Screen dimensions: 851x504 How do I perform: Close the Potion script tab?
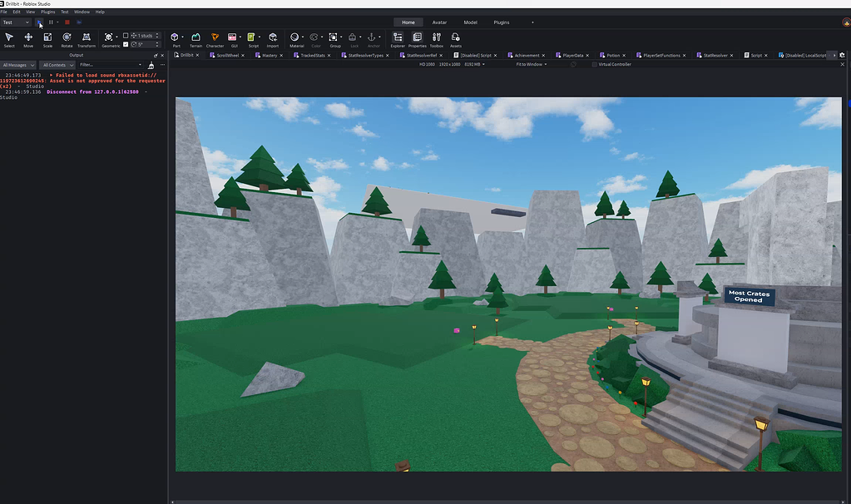(624, 56)
